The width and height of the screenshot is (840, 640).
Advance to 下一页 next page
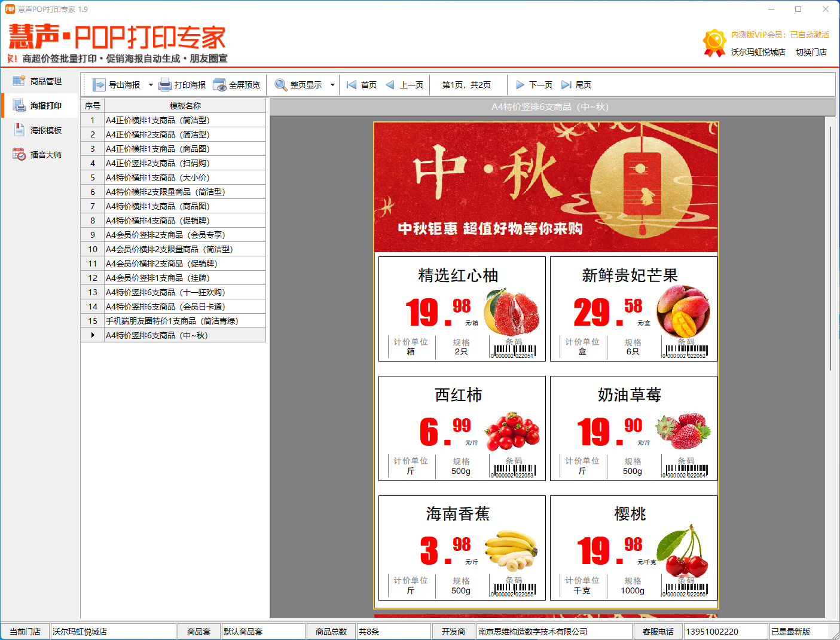point(534,84)
